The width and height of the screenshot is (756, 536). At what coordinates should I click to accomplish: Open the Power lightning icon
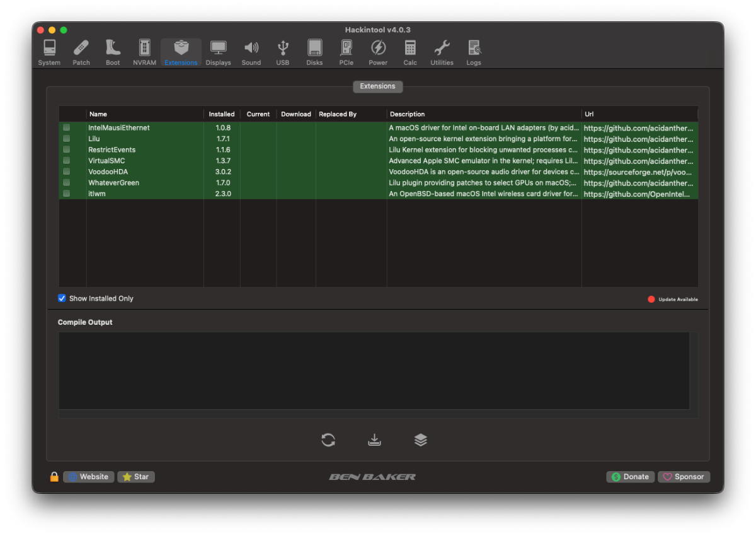(378, 53)
